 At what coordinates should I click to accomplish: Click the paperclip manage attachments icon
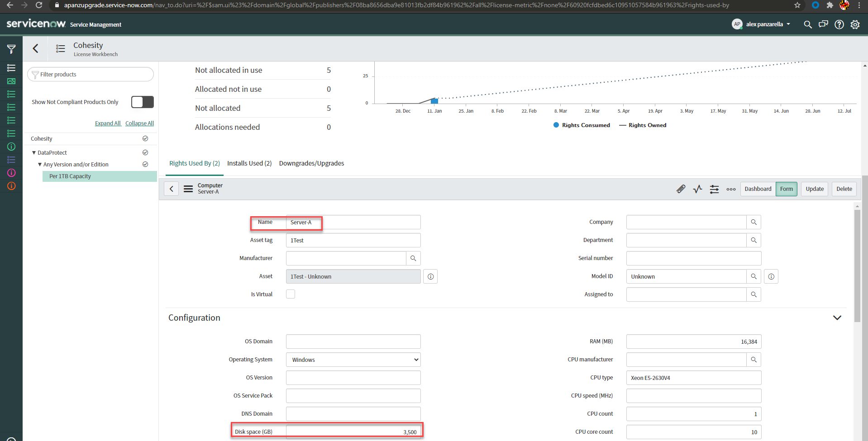click(x=681, y=189)
